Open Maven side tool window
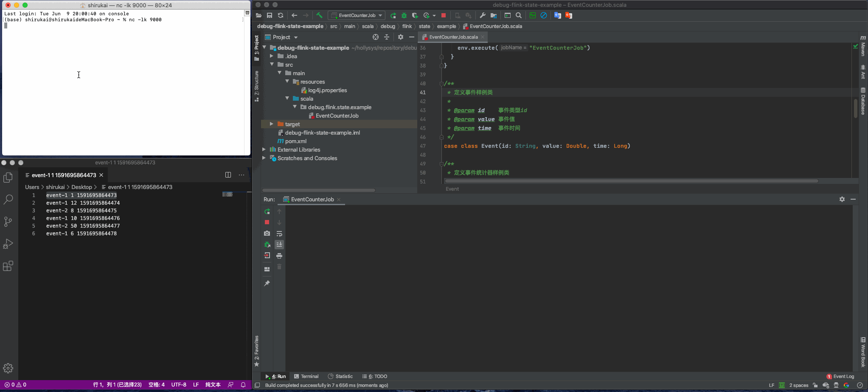 click(x=863, y=46)
